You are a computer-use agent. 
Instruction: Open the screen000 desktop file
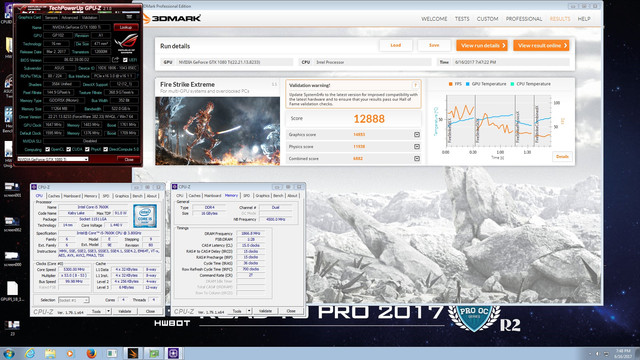pos(12,259)
